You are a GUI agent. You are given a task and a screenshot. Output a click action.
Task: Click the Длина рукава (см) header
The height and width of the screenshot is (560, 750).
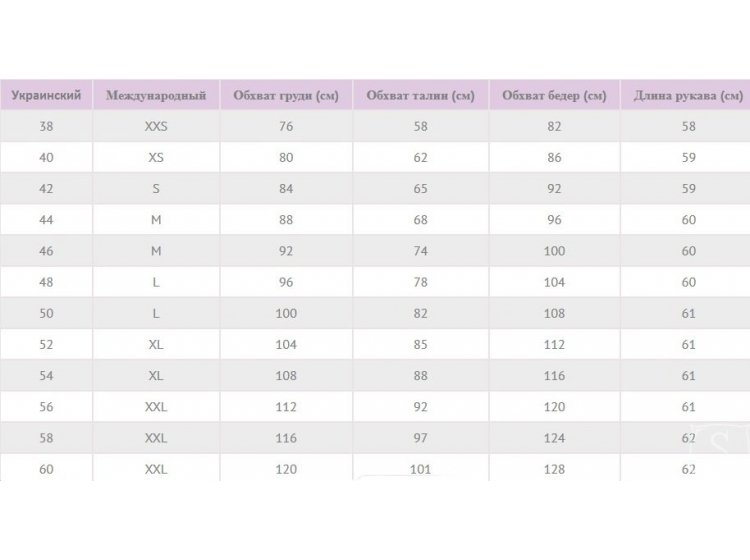point(688,96)
